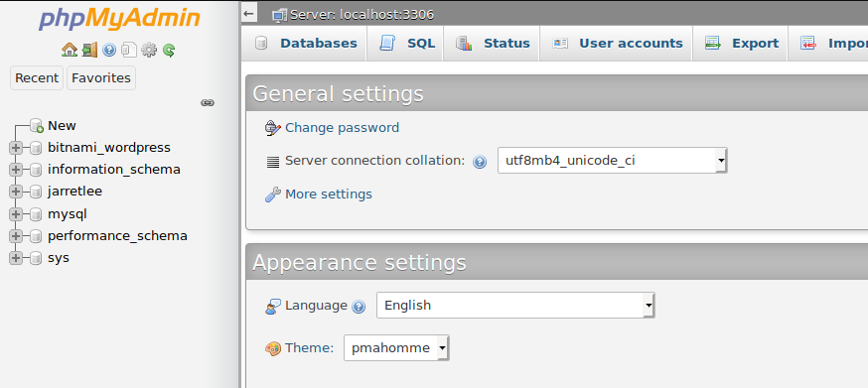Viewport: 868px width, 388px height.
Task: Open help icon next to Server connection collation
Action: click(480, 162)
